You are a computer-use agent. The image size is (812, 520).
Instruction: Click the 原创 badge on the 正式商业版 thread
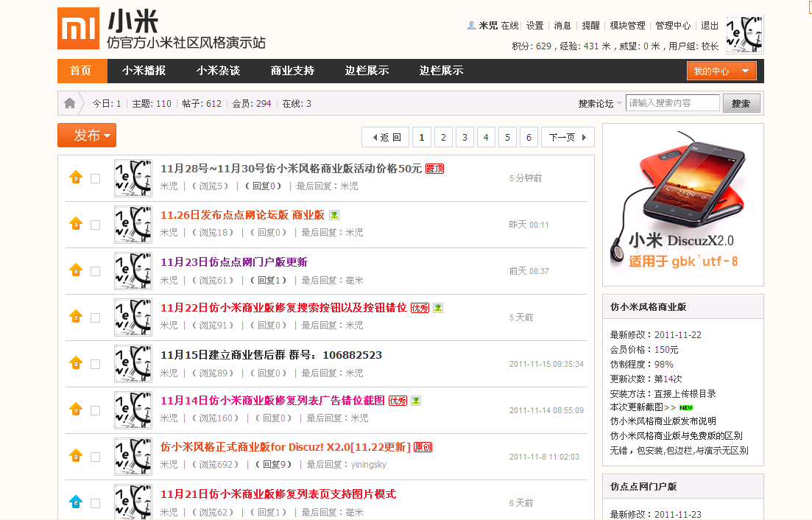click(423, 448)
